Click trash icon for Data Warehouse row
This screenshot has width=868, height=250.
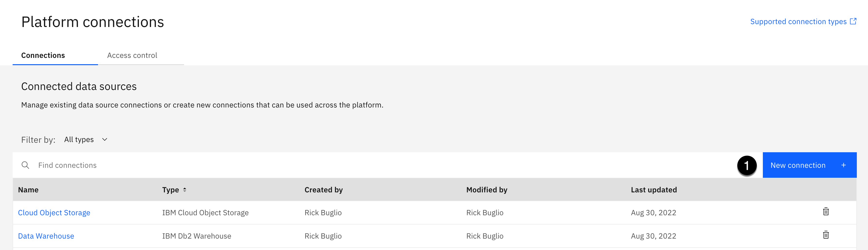[825, 235]
